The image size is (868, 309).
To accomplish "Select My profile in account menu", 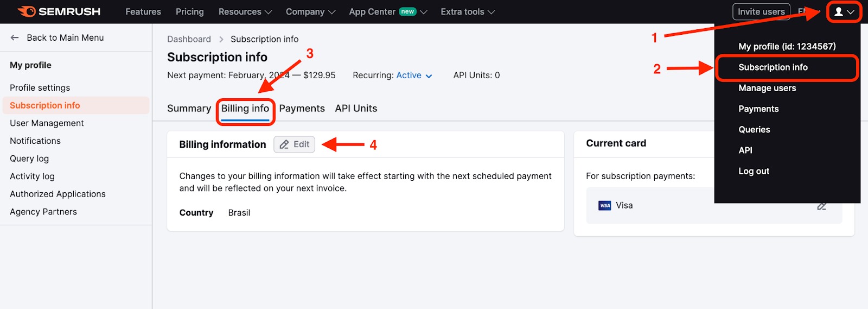I will [787, 47].
